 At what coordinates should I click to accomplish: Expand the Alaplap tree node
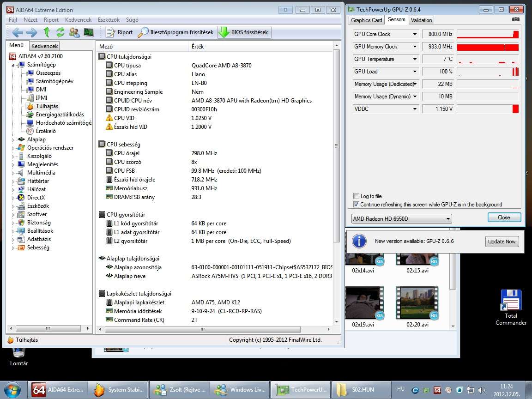click(13, 139)
